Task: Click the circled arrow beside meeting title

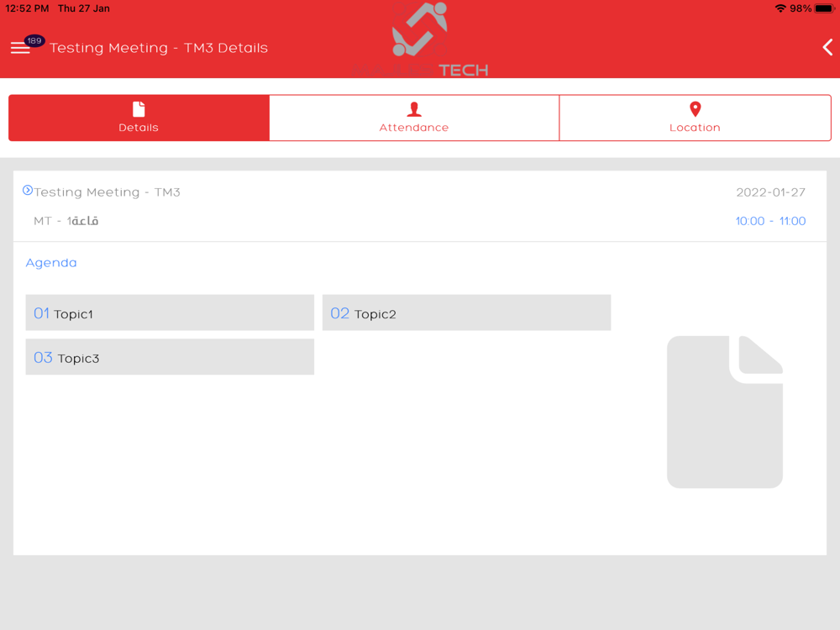Action: point(28,190)
